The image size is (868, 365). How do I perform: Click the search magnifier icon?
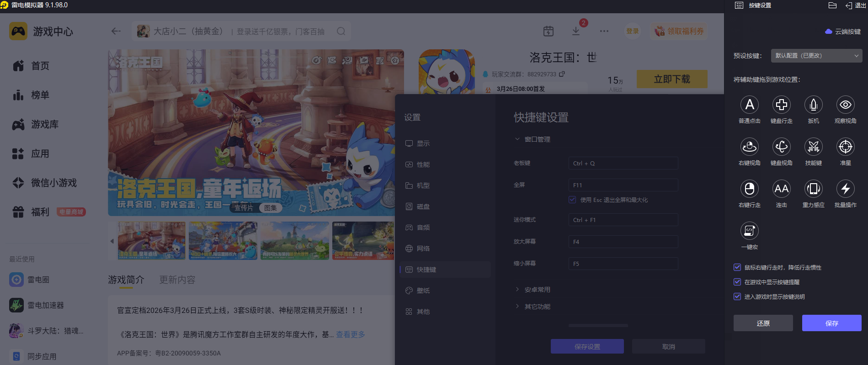(341, 31)
